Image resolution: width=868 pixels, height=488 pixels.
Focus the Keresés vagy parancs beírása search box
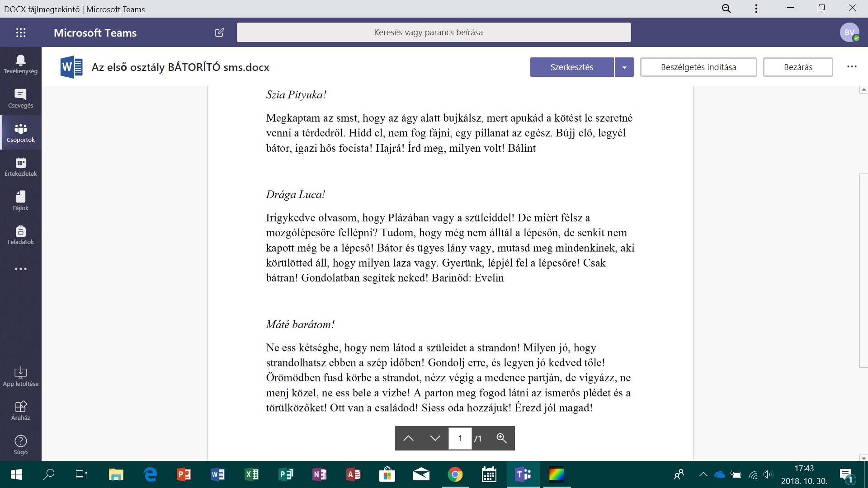(x=434, y=33)
